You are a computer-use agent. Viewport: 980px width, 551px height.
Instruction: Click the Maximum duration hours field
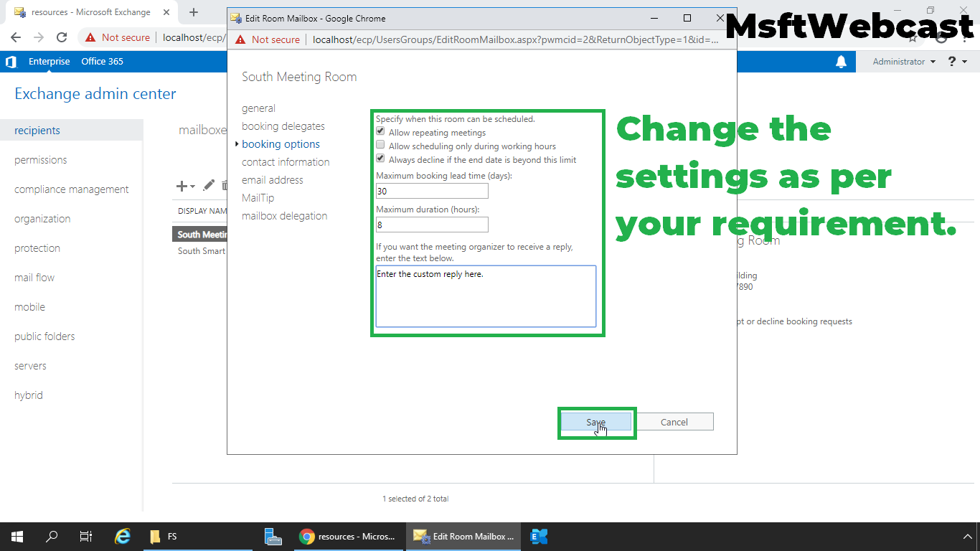[432, 225]
